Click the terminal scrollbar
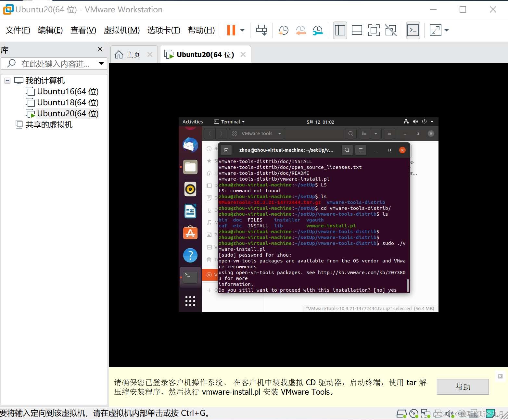Viewport: 508px width, 420px height. (x=408, y=286)
